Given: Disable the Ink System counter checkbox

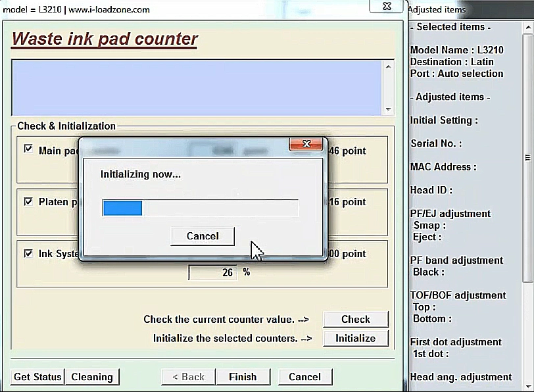Looking at the screenshot, I should pyautogui.click(x=28, y=253).
